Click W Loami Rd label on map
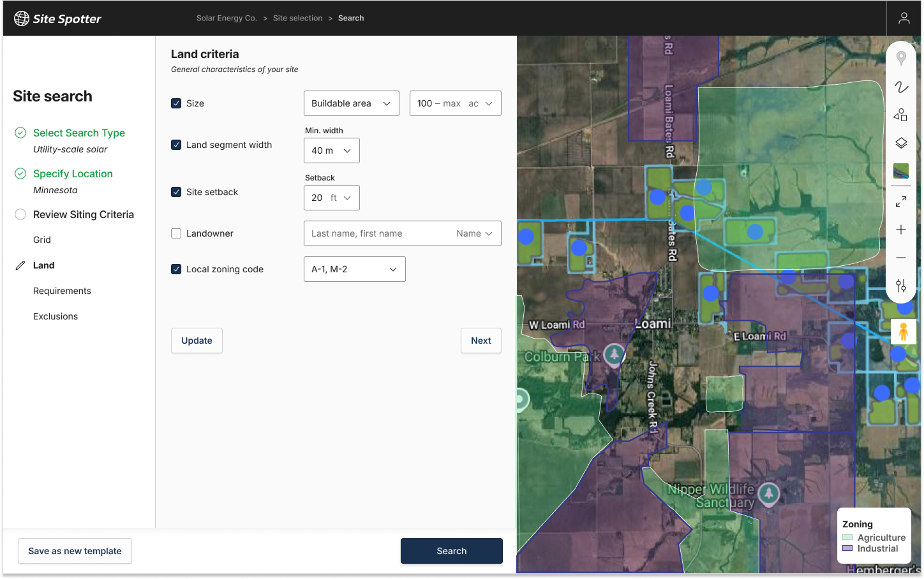 pos(557,325)
